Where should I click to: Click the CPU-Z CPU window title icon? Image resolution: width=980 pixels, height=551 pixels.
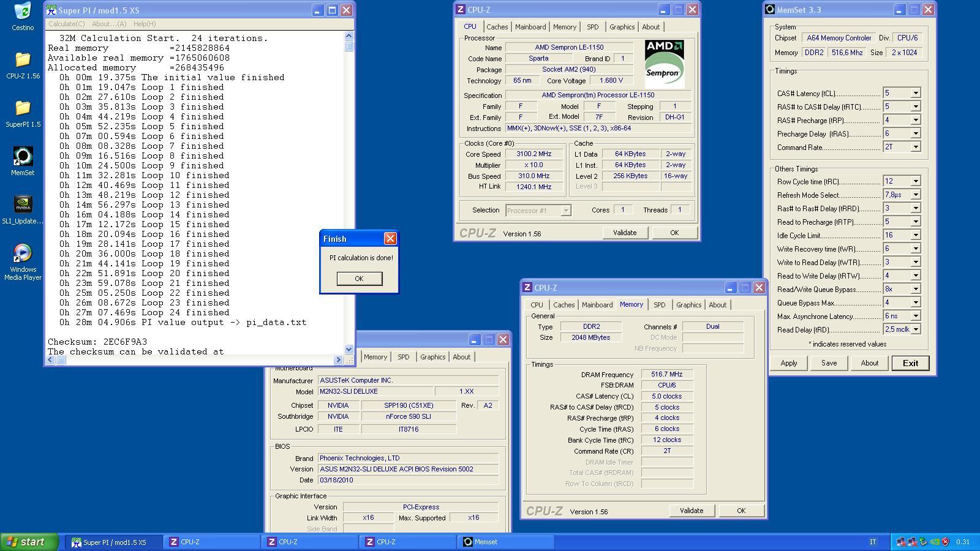click(461, 10)
